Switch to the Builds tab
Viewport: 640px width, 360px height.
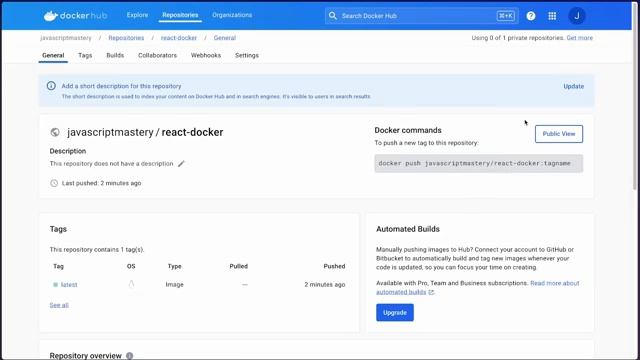click(115, 55)
